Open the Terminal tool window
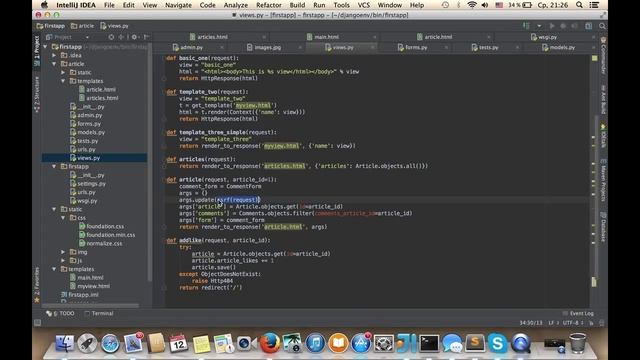The image size is (640, 360). [x=98, y=313]
